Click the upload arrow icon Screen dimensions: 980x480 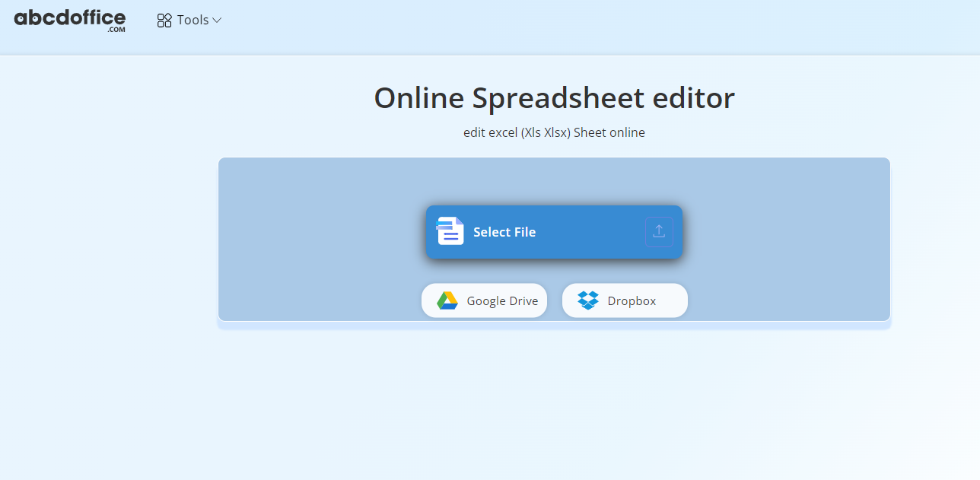pos(659,232)
